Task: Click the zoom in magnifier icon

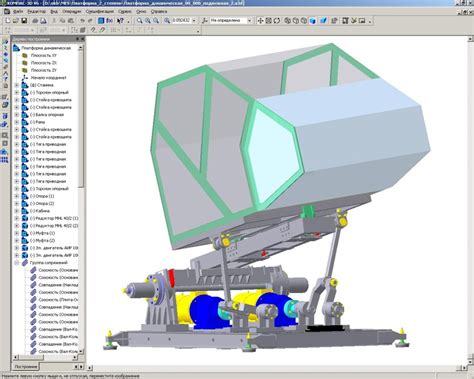Action: click(x=148, y=21)
